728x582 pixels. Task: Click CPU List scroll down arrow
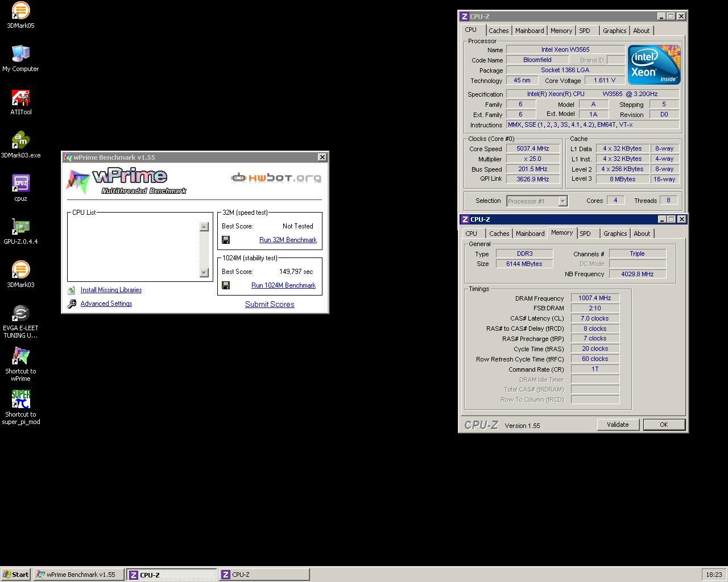point(204,273)
